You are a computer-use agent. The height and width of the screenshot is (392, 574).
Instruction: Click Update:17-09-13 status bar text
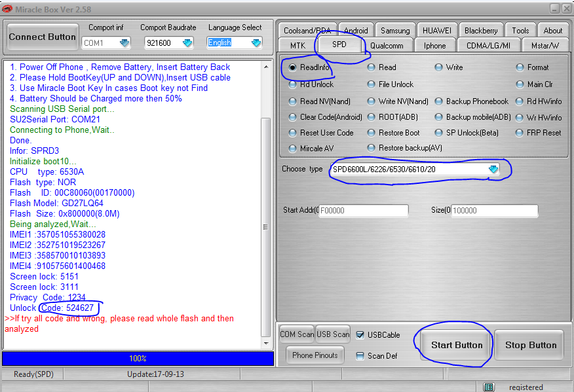[x=155, y=374]
